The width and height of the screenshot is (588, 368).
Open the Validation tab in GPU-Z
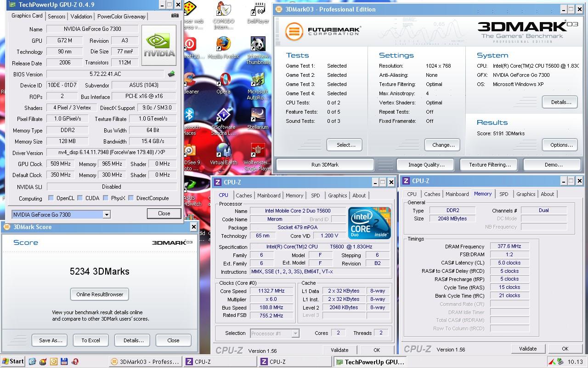pos(81,16)
